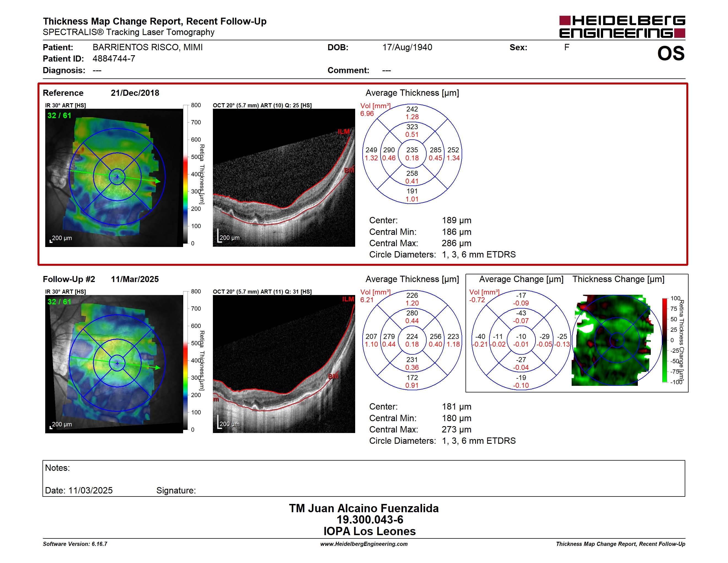Click Reference inner right value '285'

tap(436, 150)
